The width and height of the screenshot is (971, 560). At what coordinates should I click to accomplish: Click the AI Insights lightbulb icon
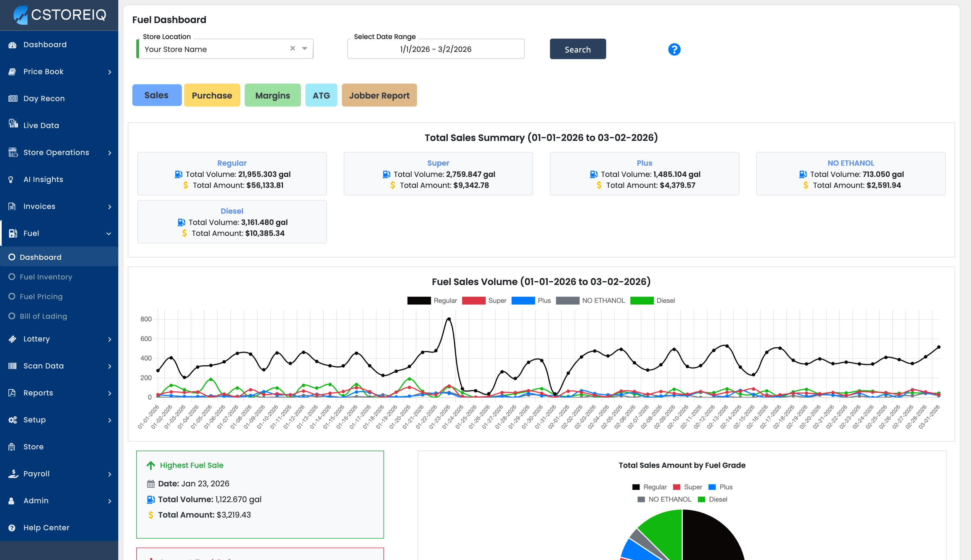tap(11, 180)
